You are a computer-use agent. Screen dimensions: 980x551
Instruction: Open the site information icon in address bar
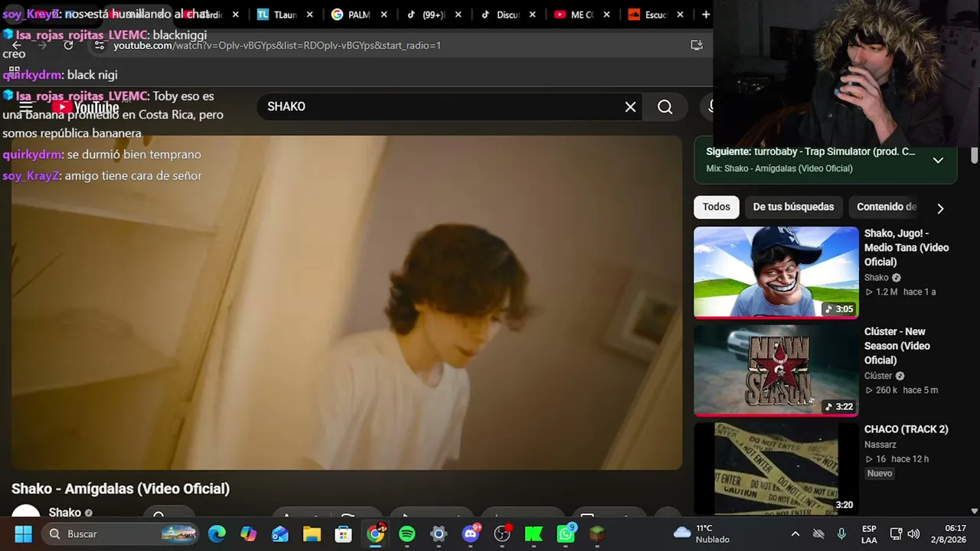[x=99, y=45]
